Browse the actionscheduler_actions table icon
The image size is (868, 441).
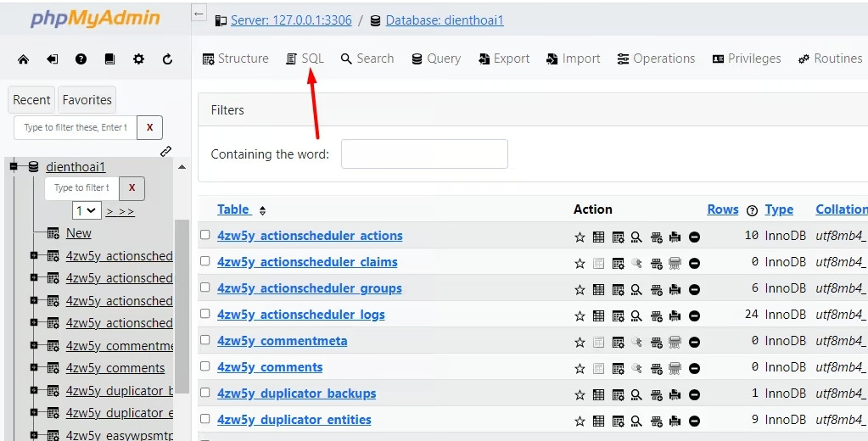click(x=598, y=237)
